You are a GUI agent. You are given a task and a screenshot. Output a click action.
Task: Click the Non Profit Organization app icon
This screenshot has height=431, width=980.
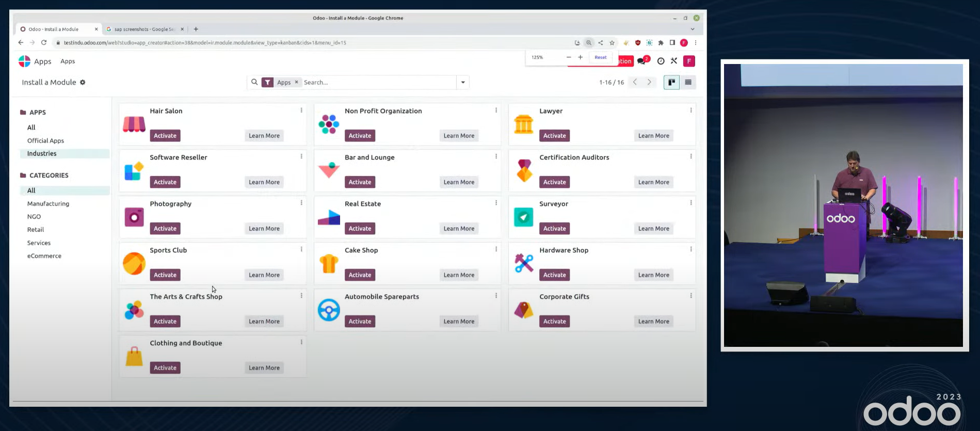tap(329, 124)
